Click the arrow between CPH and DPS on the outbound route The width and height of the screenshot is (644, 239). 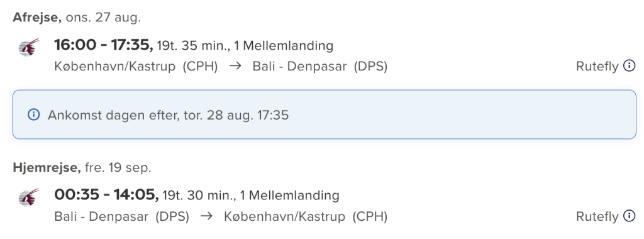[x=235, y=66]
